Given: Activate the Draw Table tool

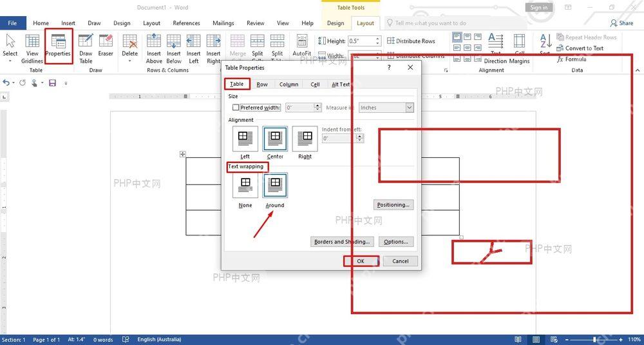Looking at the screenshot, I should [86, 48].
